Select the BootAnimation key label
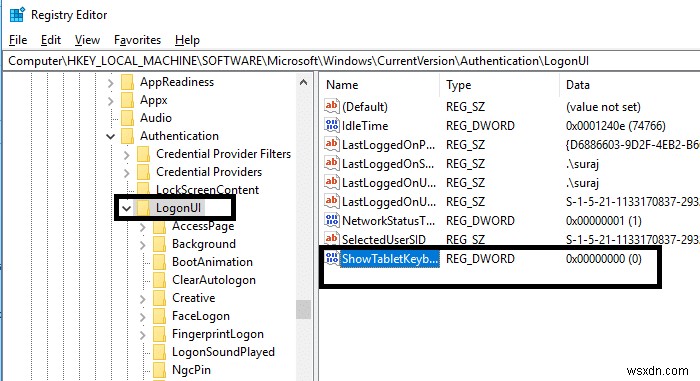Image resolution: width=700 pixels, height=381 pixels. pyautogui.click(x=212, y=262)
